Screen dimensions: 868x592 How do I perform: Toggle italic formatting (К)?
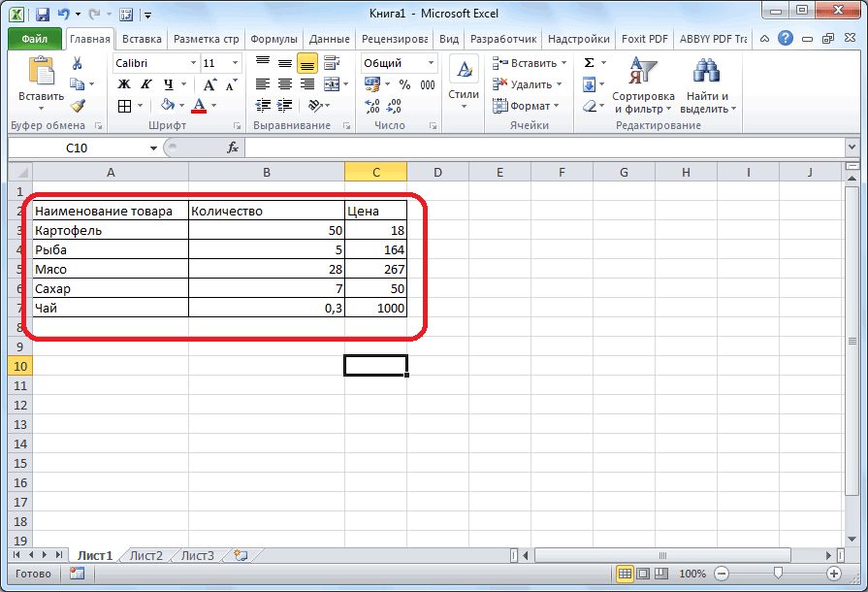(146, 84)
